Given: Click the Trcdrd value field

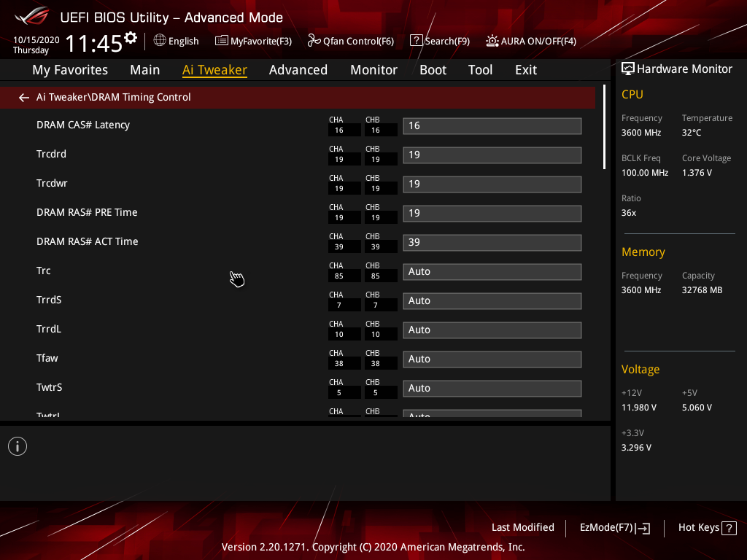Looking at the screenshot, I should click(x=492, y=155).
